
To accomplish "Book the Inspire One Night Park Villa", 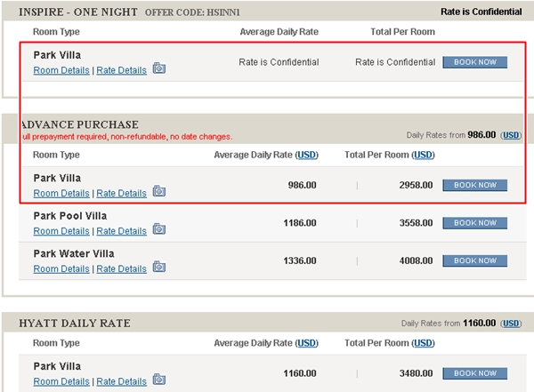I will [474, 62].
